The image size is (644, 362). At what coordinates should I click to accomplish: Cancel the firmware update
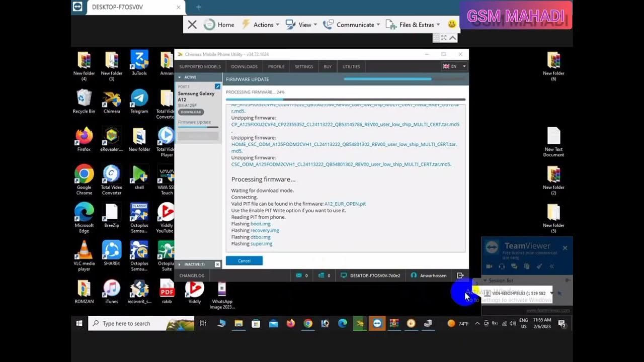click(244, 260)
